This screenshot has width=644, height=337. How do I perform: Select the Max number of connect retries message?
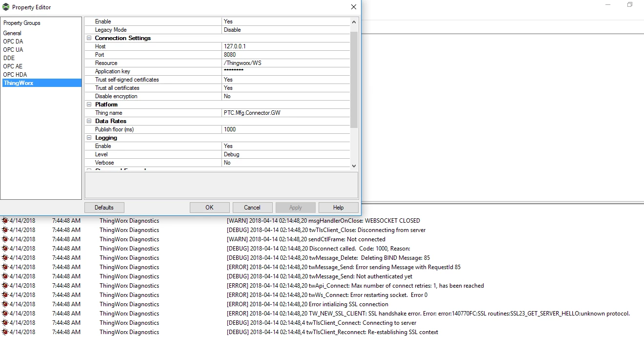tap(355, 286)
